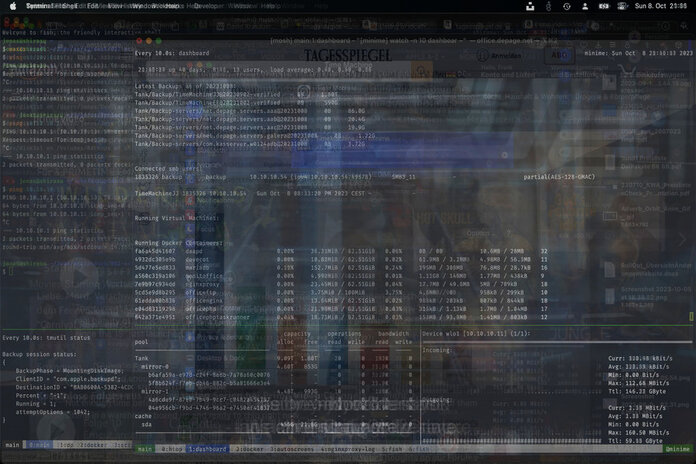Click 'Every 10.0s: tmutil status' header

click(46, 338)
